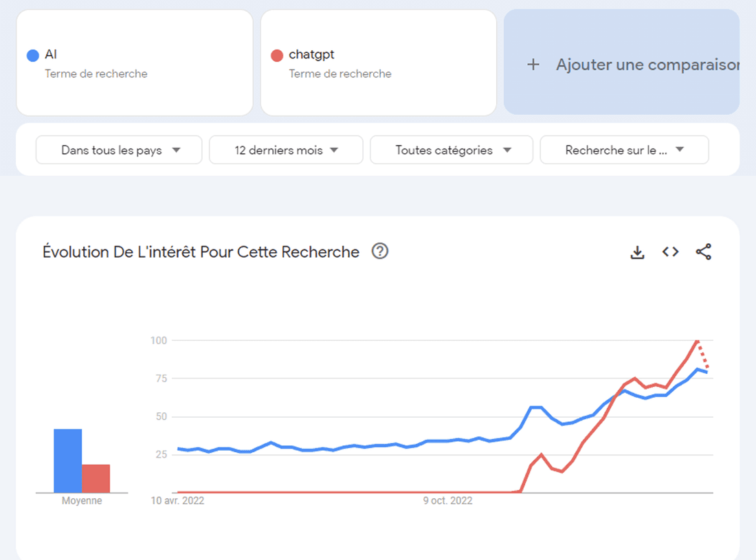
Task: Edit the 'chatgpt' search term card
Action: [379, 63]
